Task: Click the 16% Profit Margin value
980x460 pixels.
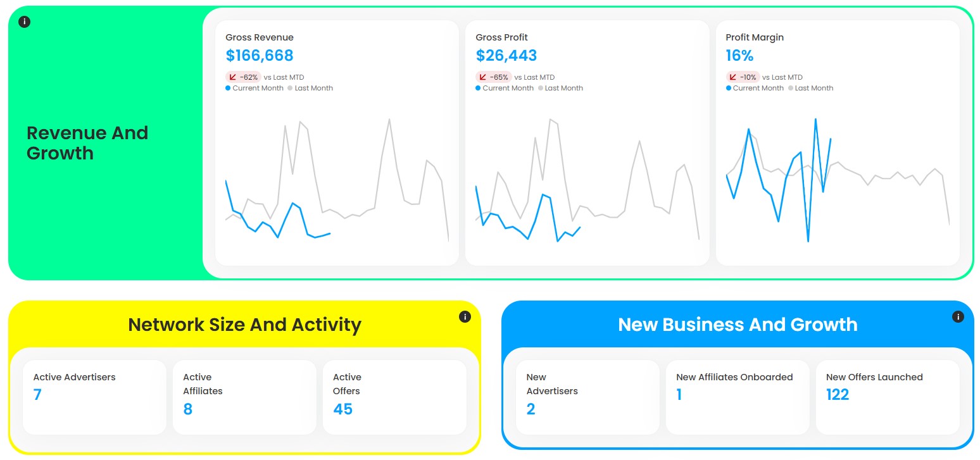Action: [739, 56]
